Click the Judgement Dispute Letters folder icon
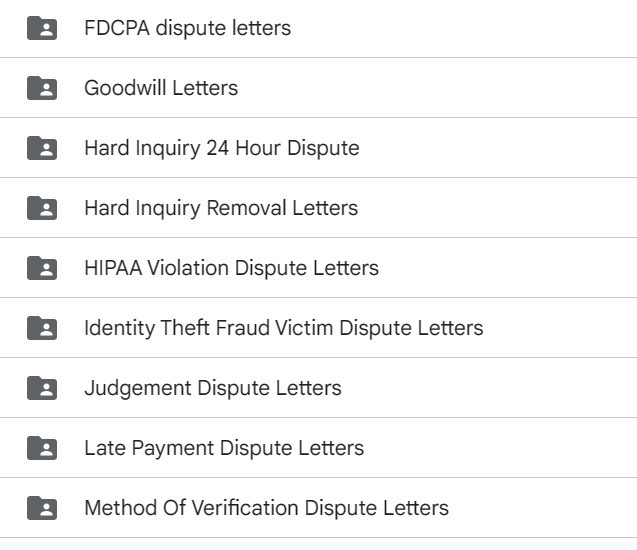The width and height of the screenshot is (637, 550). pyautogui.click(x=42, y=388)
